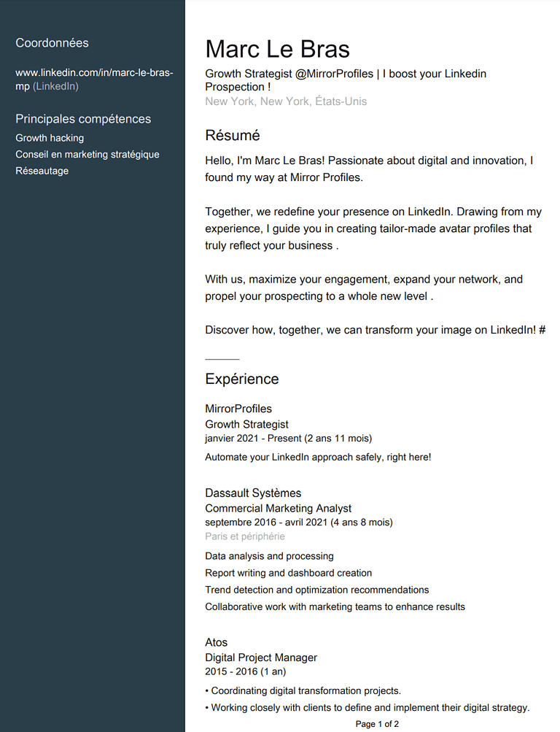Click the Page 1 of 2 footer
This screenshot has height=732, width=560.
(377, 724)
